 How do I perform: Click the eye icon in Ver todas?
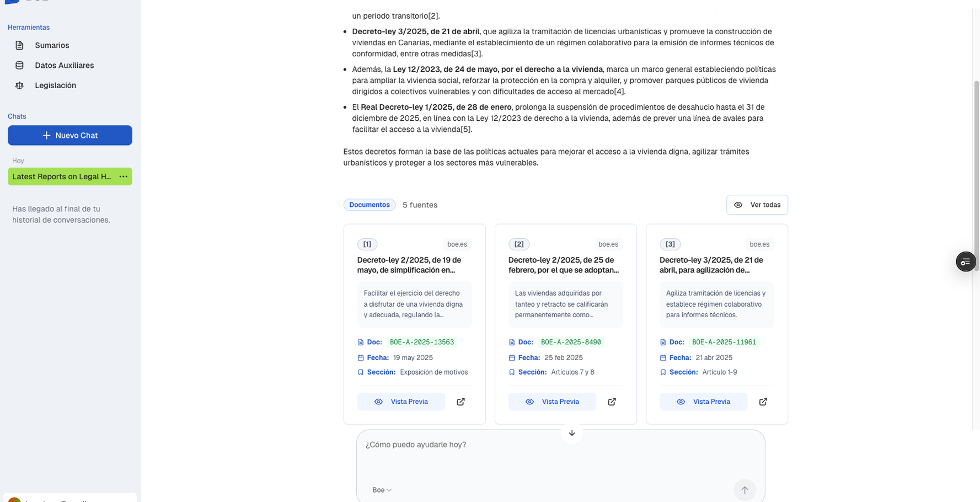point(738,205)
